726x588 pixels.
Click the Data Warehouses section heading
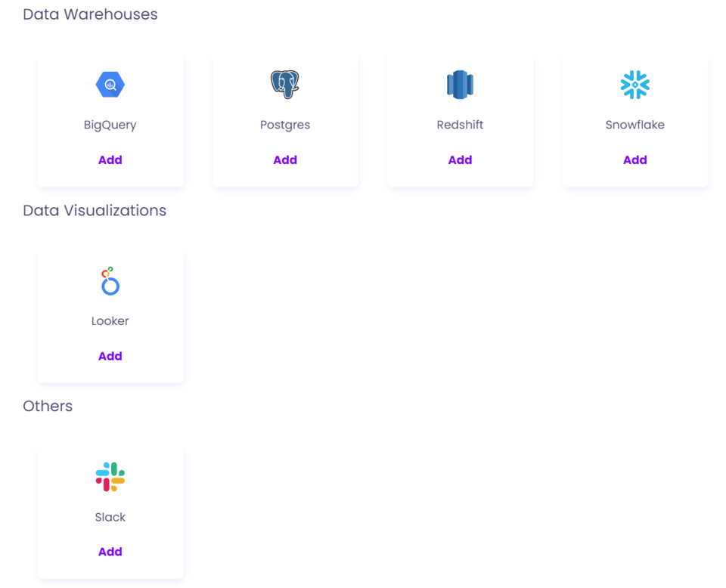click(90, 14)
